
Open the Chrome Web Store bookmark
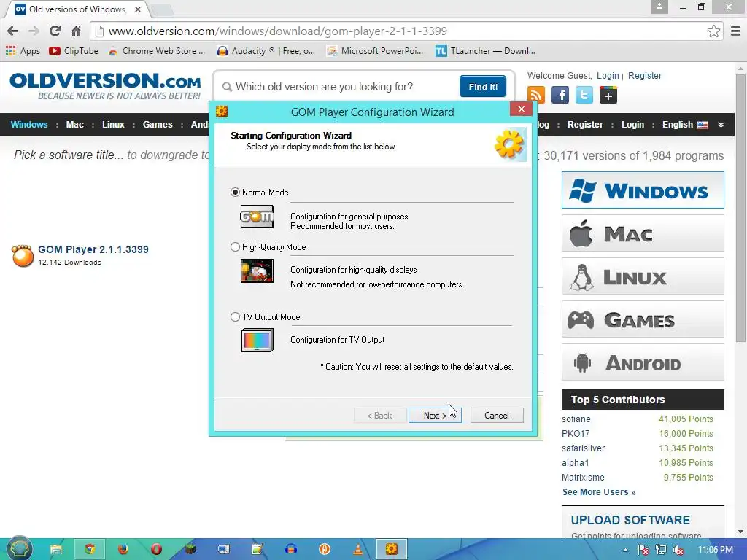click(157, 51)
